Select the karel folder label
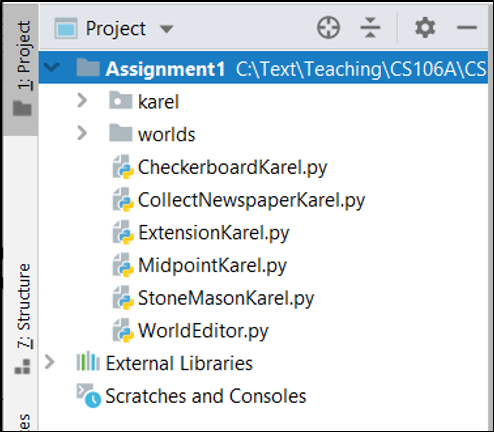This screenshot has height=432, width=494. (158, 102)
